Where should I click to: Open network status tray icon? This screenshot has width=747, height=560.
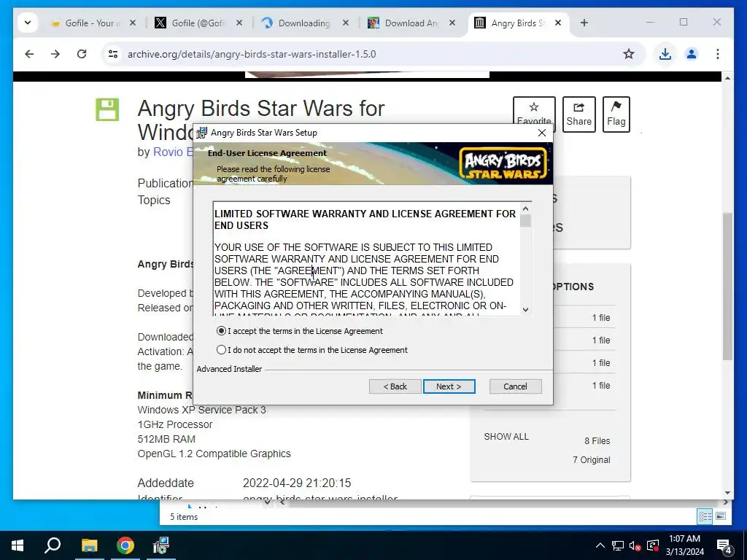click(x=617, y=545)
